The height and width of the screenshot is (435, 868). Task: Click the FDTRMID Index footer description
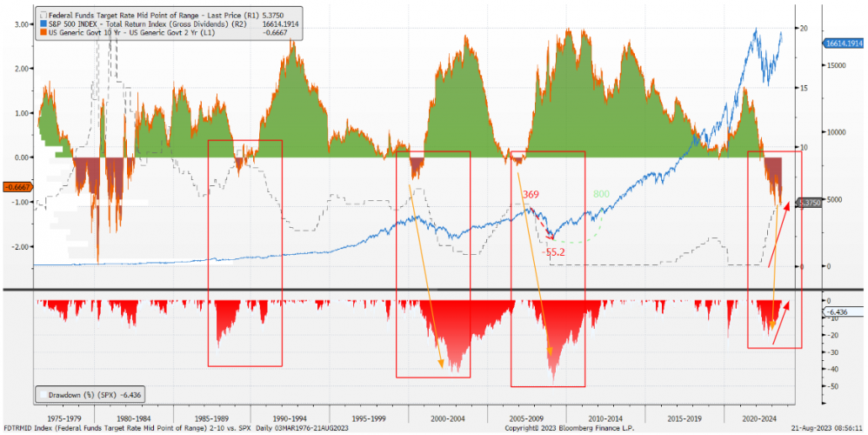(x=176, y=428)
